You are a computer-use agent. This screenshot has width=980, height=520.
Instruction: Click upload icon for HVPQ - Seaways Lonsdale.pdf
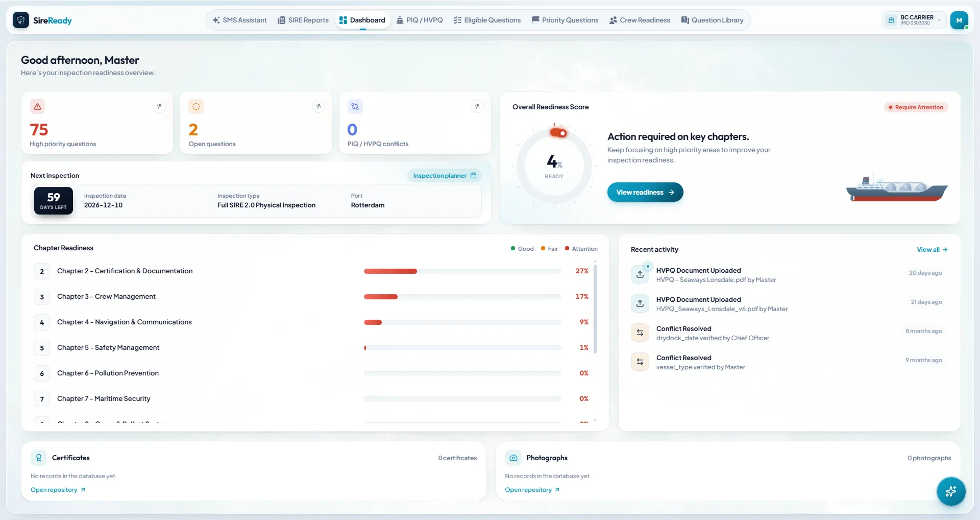(x=640, y=274)
